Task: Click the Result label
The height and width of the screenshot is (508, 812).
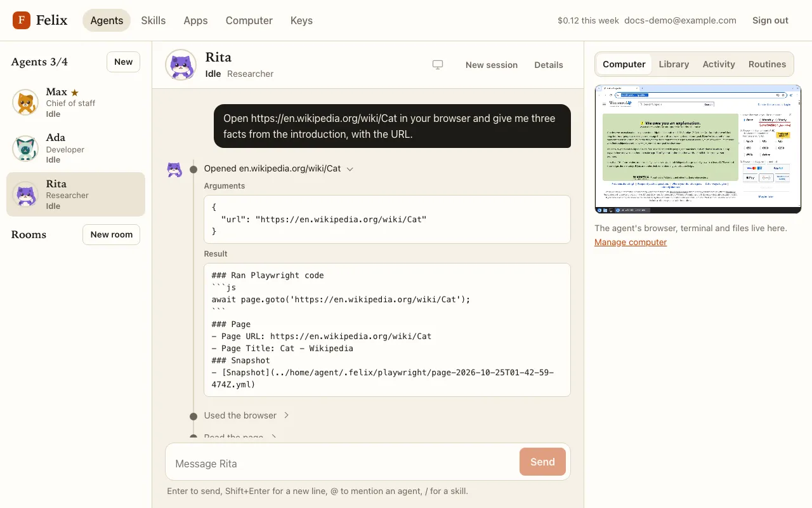Action: point(216,253)
